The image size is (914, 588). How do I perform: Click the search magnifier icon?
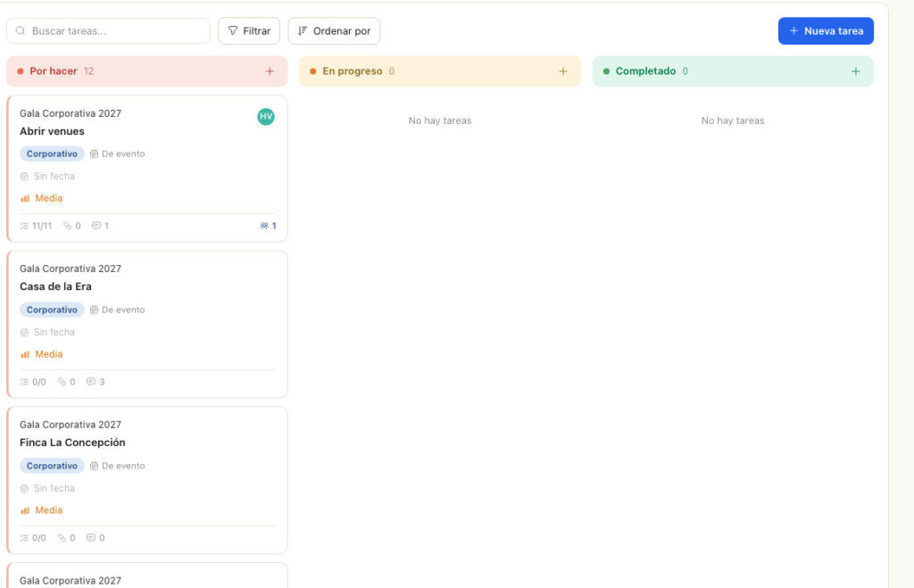[x=21, y=31]
